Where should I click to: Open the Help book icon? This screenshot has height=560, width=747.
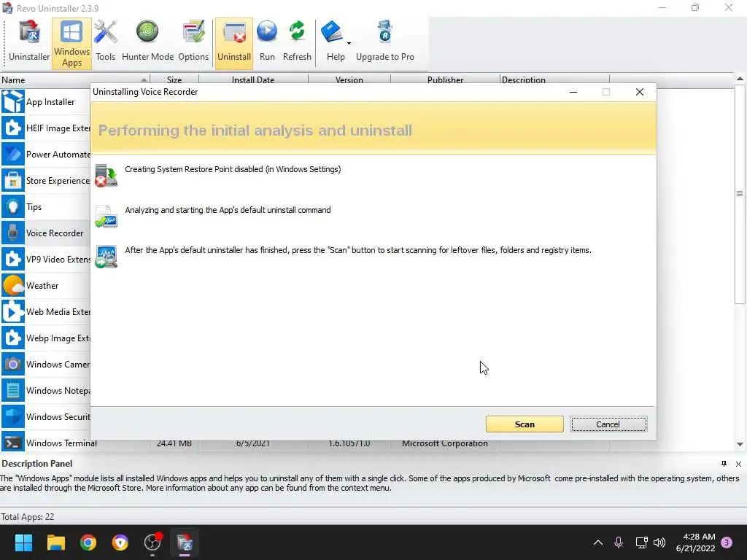pyautogui.click(x=332, y=32)
